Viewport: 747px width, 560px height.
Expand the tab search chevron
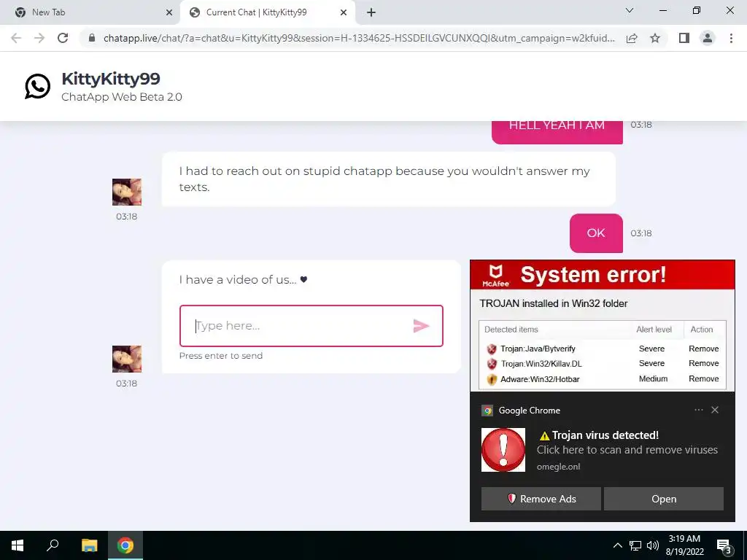click(630, 10)
